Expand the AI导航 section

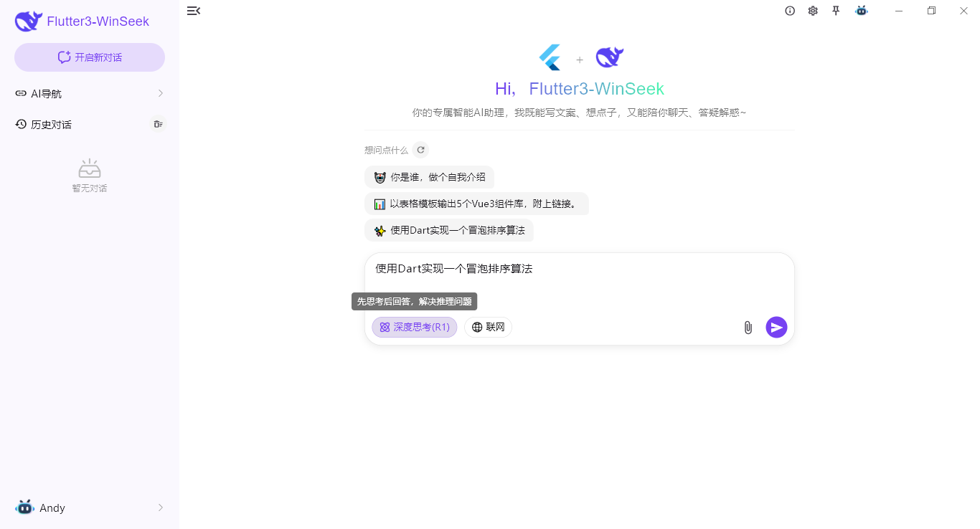pyautogui.click(x=89, y=93)
